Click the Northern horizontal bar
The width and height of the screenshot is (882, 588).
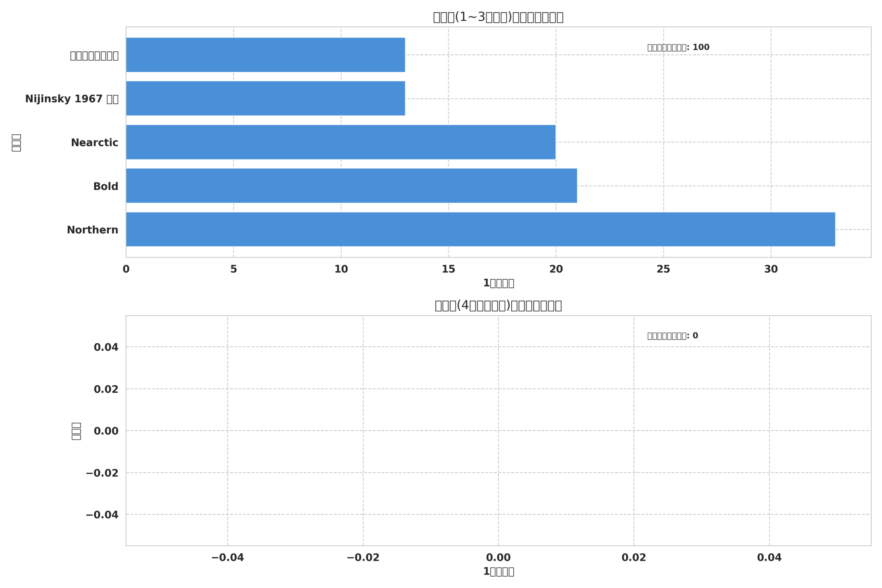click(x=480, y=229)
